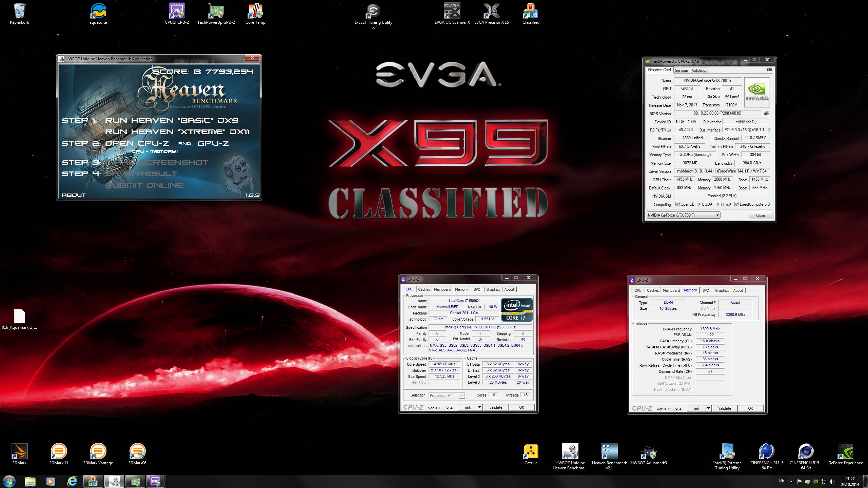This screenshot has width=868, height=488.
Task: Click the volume speaker tray icon
Action: pos(832,482)
